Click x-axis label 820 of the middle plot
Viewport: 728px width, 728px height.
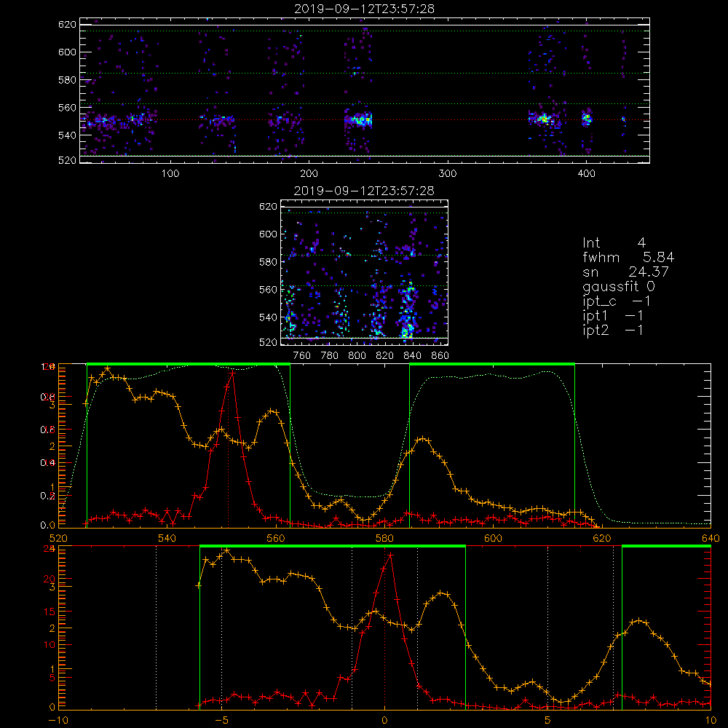(385, 356)
